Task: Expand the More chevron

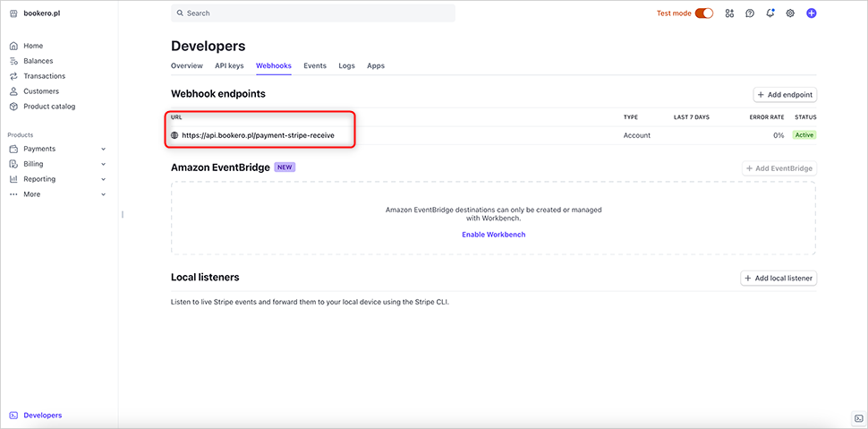Action: click(104, 194)
